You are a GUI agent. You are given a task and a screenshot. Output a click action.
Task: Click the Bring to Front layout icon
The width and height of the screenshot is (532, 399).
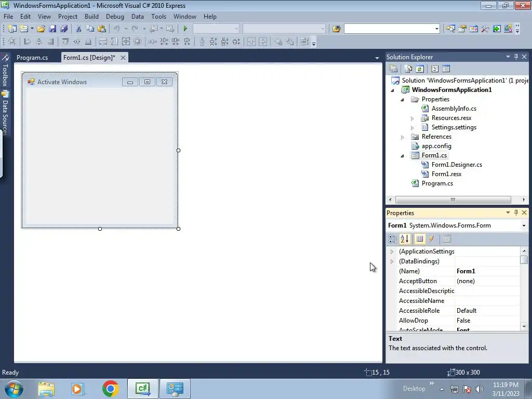click(278, 42)
